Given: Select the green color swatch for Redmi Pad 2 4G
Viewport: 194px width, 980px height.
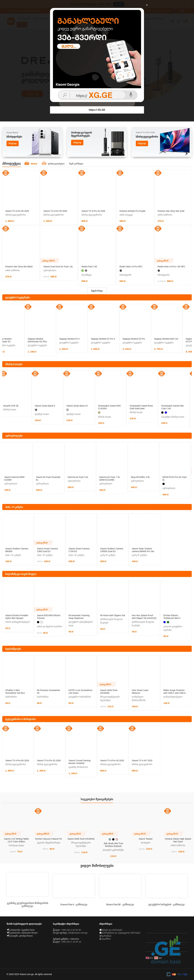Looking at the screenshot, I should click(x=82, y=271).
